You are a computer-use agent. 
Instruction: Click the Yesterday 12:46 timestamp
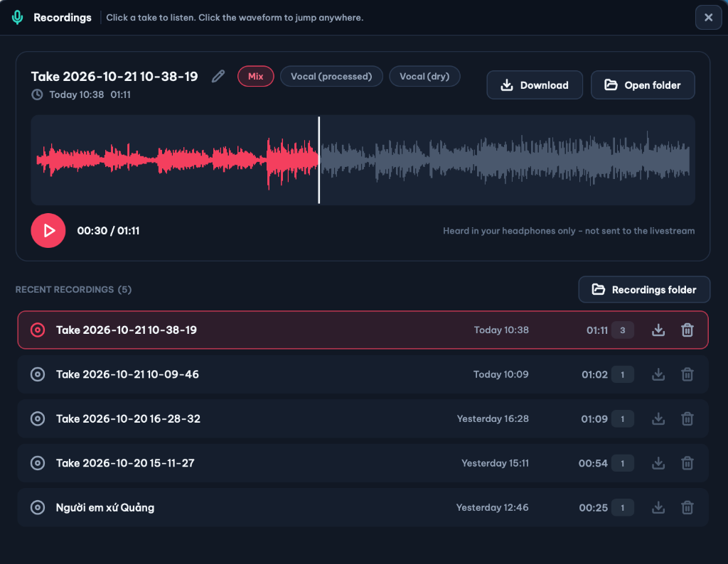[492, 507]
